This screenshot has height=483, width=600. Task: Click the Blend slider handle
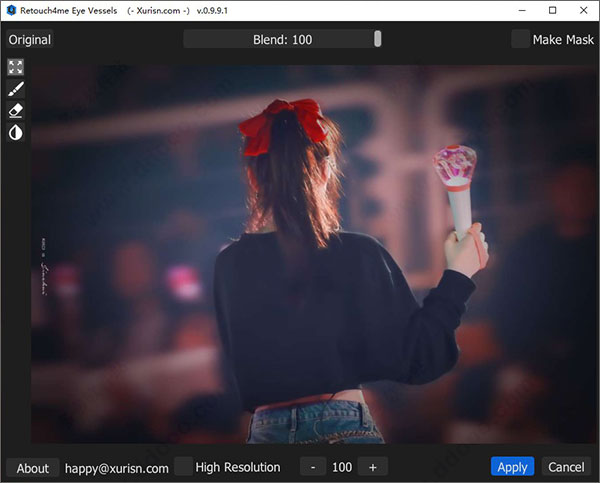click(x=378, y=39)
